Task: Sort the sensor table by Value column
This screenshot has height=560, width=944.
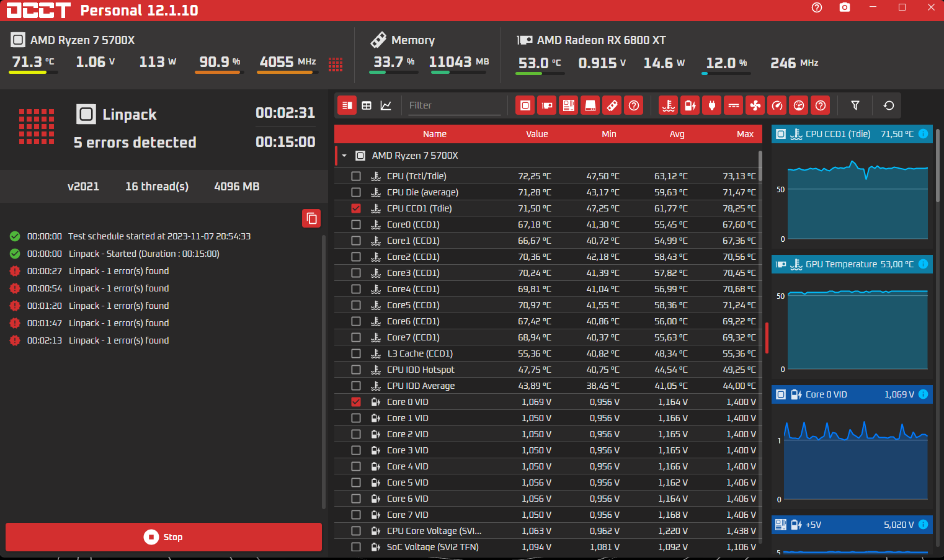Action: click(x=537, y=134)
